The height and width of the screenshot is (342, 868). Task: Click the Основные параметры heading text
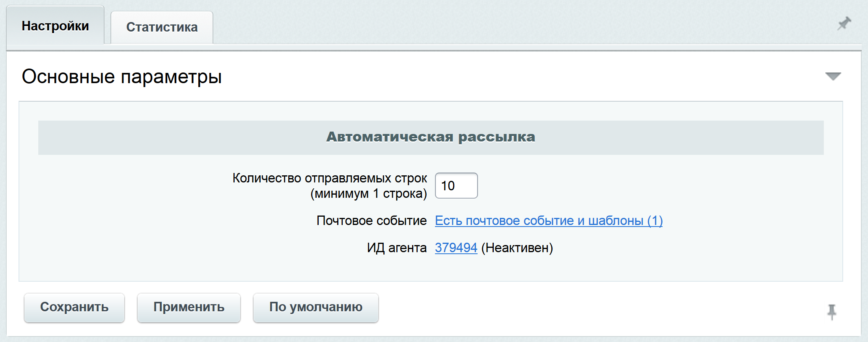point(121,76)
